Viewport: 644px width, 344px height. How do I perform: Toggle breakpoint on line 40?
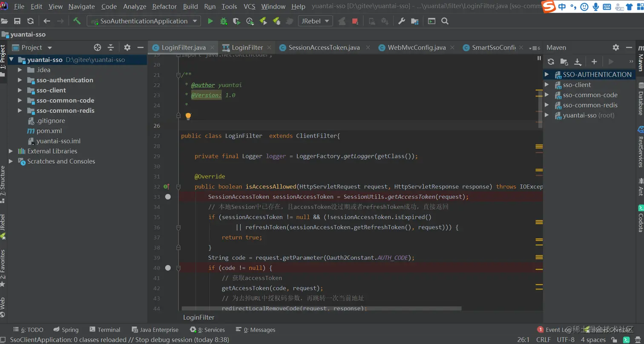tap(168, 268)
